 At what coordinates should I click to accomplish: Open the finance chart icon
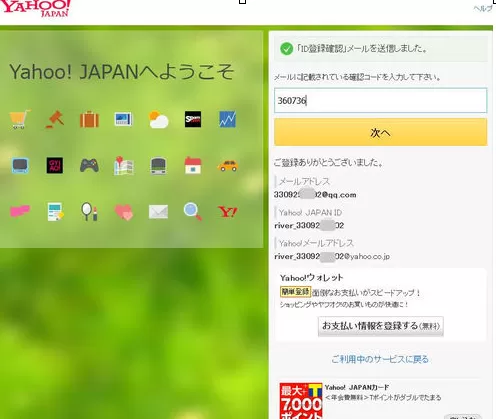point(228,119)
